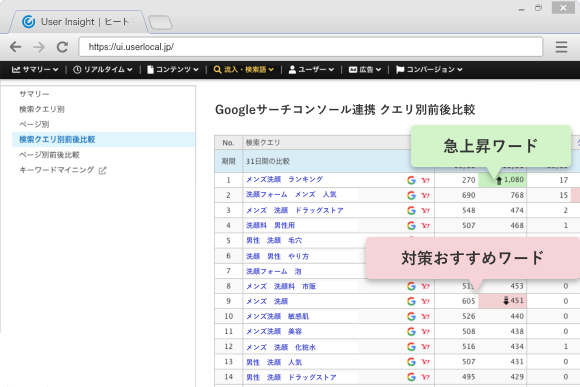The width and height of the screenshot is (580, 387).
Task: Click Yahoo icon in row 1
Action: 425,180
